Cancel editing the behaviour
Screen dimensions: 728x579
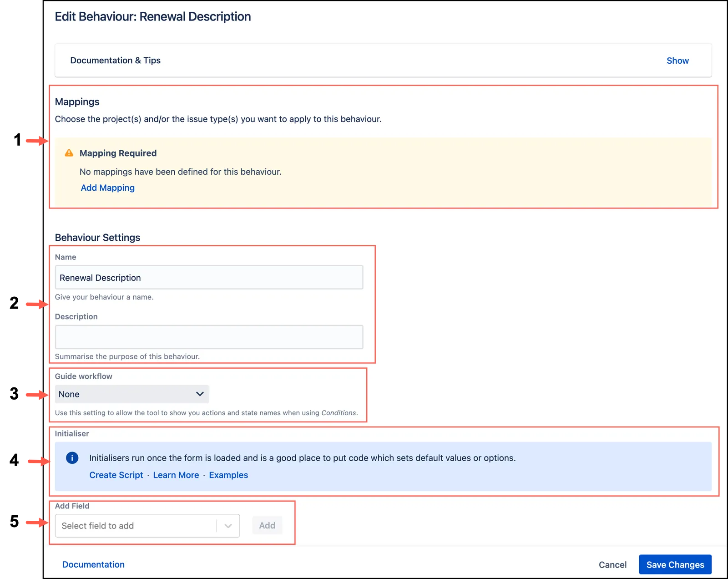612,564
